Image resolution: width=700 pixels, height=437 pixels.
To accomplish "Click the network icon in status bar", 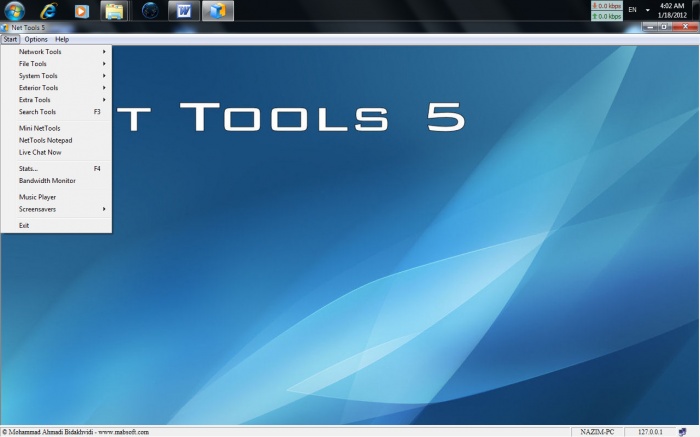I will coord(682,432).
